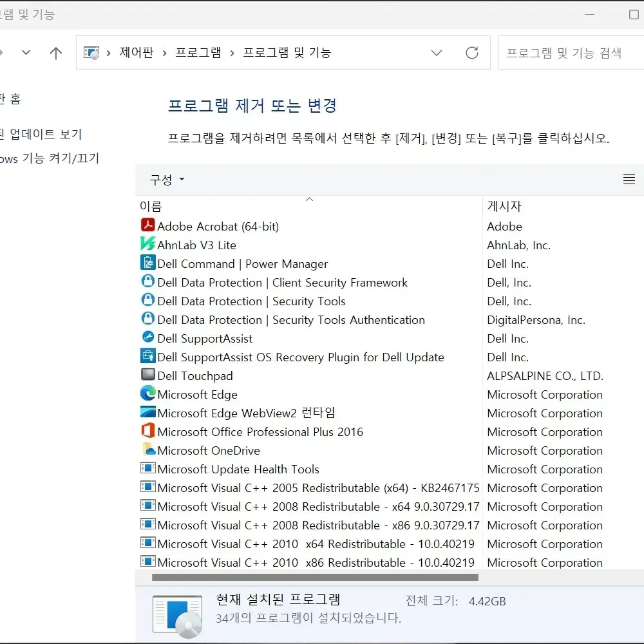Maximize the window
The image size is (644, 644).
(634, 14)
